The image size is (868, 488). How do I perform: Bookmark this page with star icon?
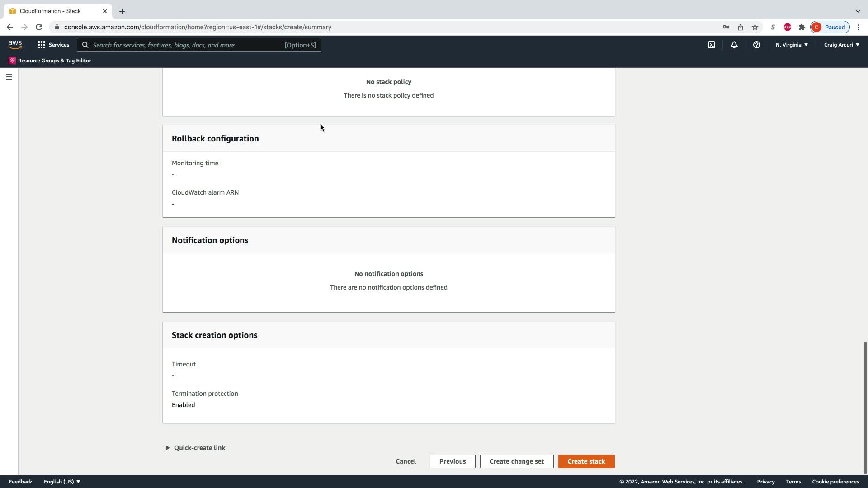click(x=755, y=27)
